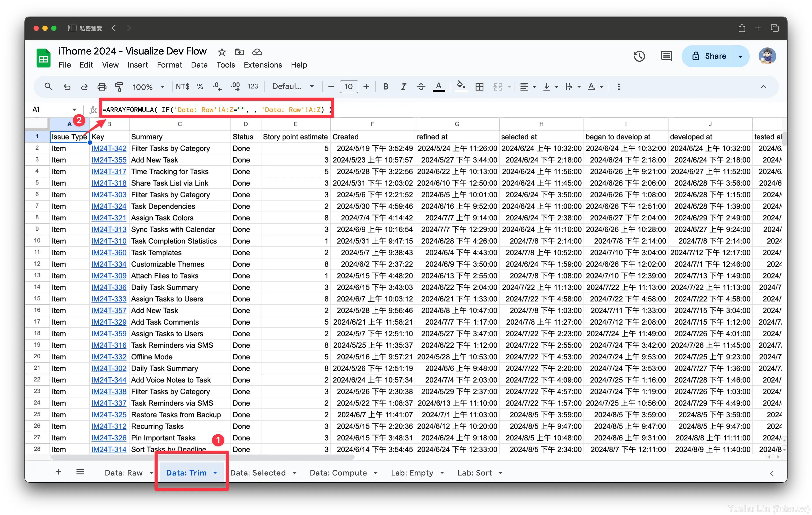
Task: Open the Google Sheets home icon
Action: (x=43, y=58)
